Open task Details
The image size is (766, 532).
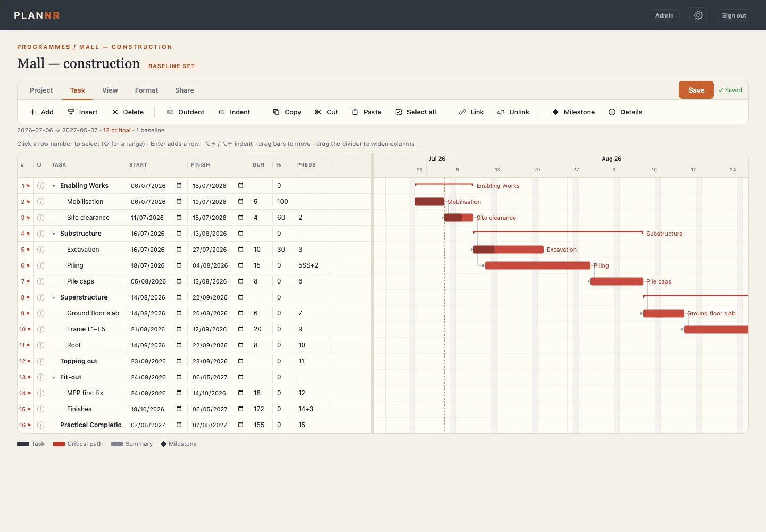coord(626,112)
